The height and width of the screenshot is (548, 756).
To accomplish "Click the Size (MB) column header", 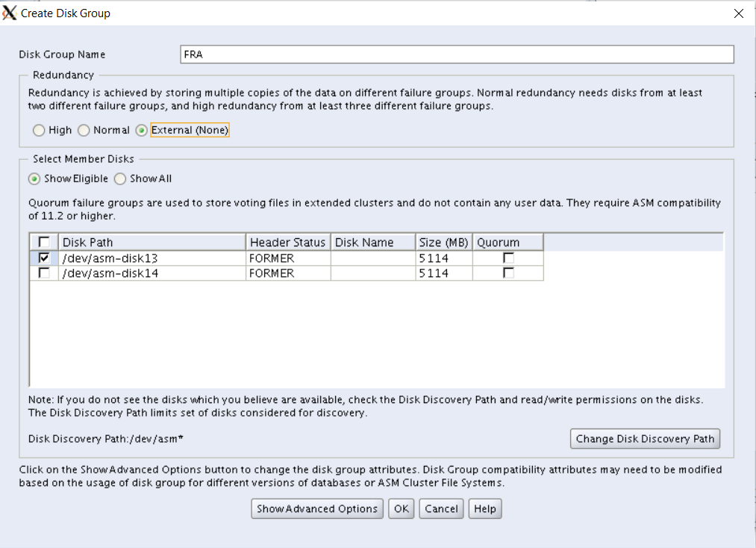I will pos(443,242).
